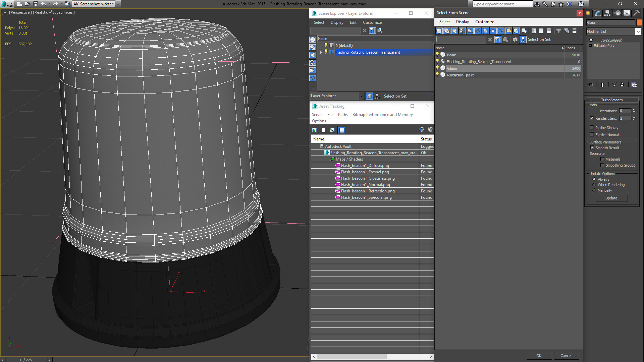This screenshot has height=362, width=644.
Task: Expand Editable Poly plus sign in stack
Action: 590,46
